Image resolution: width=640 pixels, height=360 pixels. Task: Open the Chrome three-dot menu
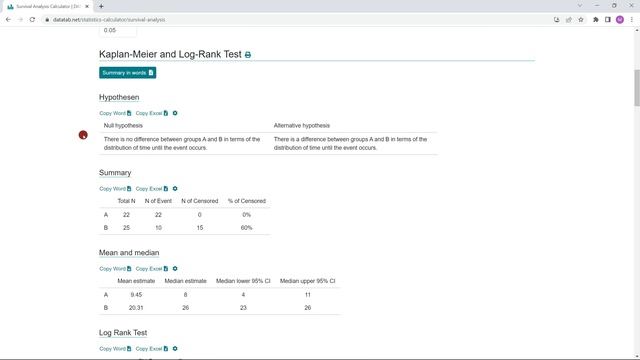631,20
